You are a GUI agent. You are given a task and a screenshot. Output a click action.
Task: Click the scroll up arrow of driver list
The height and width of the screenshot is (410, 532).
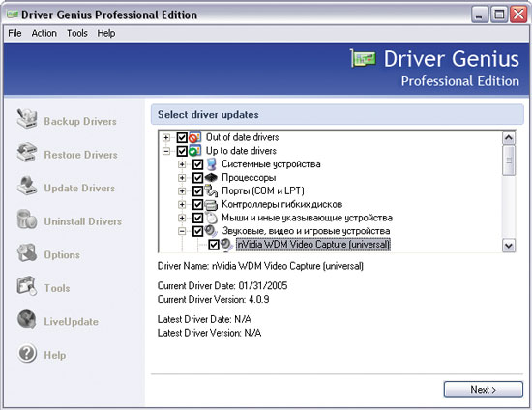click(509, 137)
